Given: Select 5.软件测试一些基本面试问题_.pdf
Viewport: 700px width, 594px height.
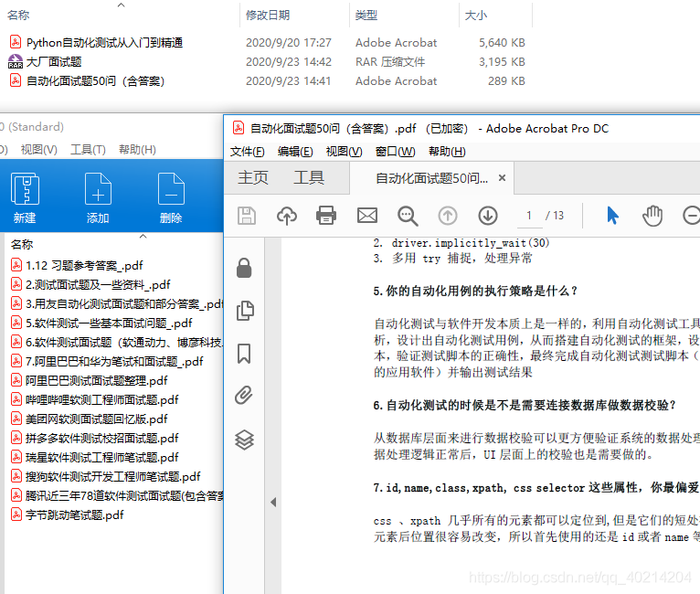Looking at the screenshot, I should [x=109, y=324].
